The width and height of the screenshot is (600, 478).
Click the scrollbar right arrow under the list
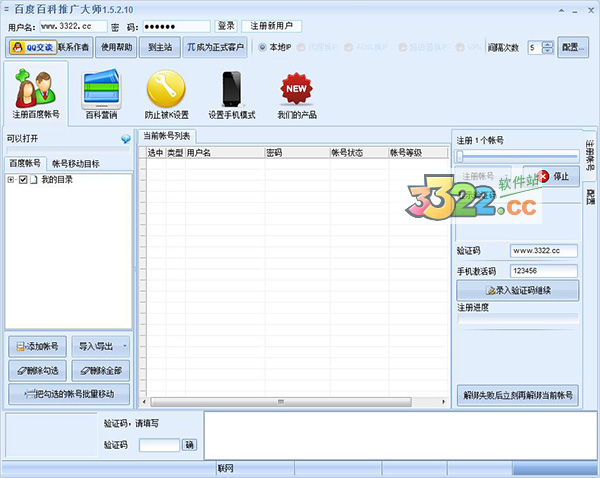pyautogui.click(x=443, y=402)
